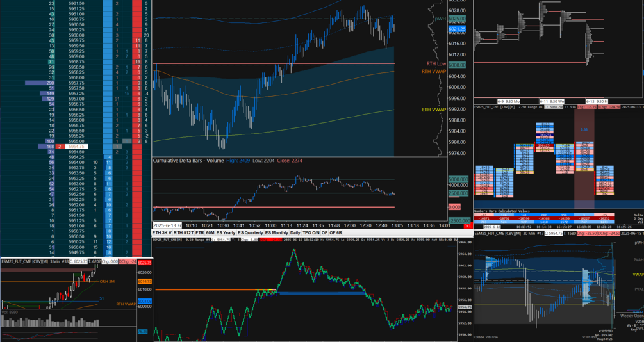644x342 pixels.
Task: Open the ETH 3K V chart tab
Action: pyautogui.click(x=161, y=232)
